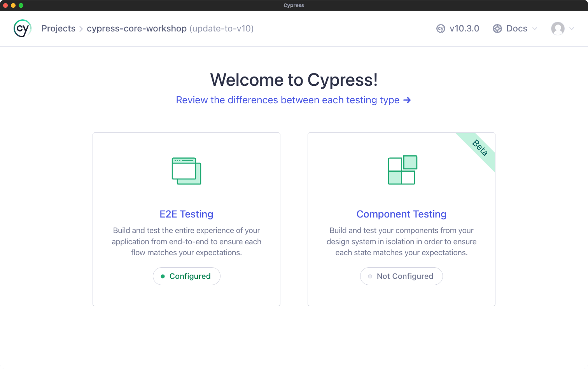Click the E2E Testing browser window icon
The image size is (588, 369).
[187, 171]
